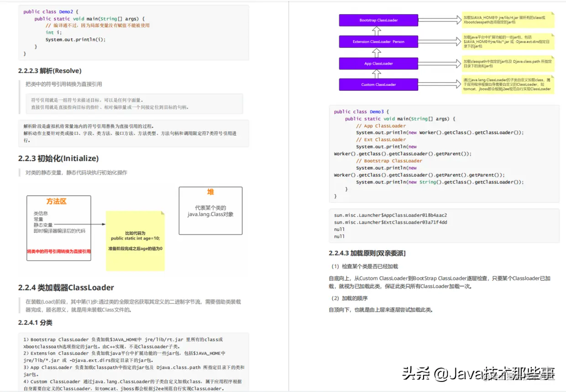Click "类信息" in the 方法区 box

point(41,213)
